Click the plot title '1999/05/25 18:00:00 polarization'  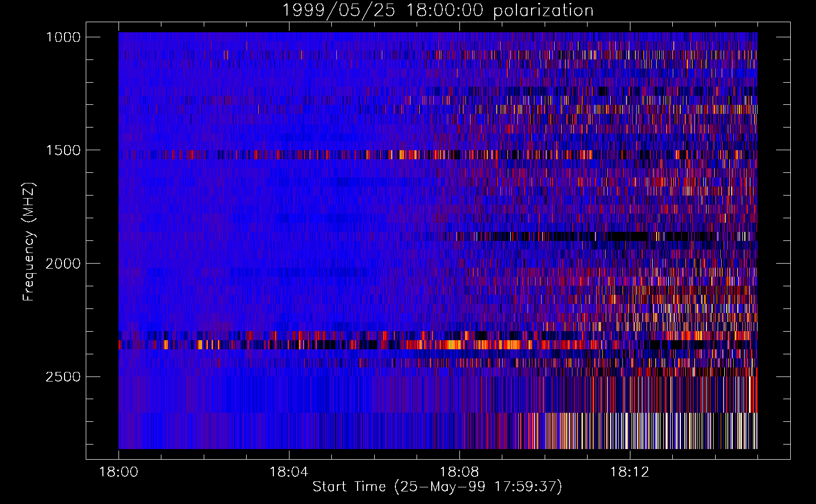click(437, 11)
